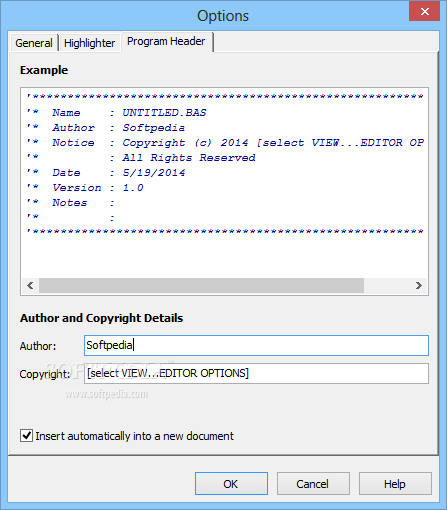Focus the Copyright input field
Image resolution: width=447 pixels, height=510 pixels.
[256, 373]
